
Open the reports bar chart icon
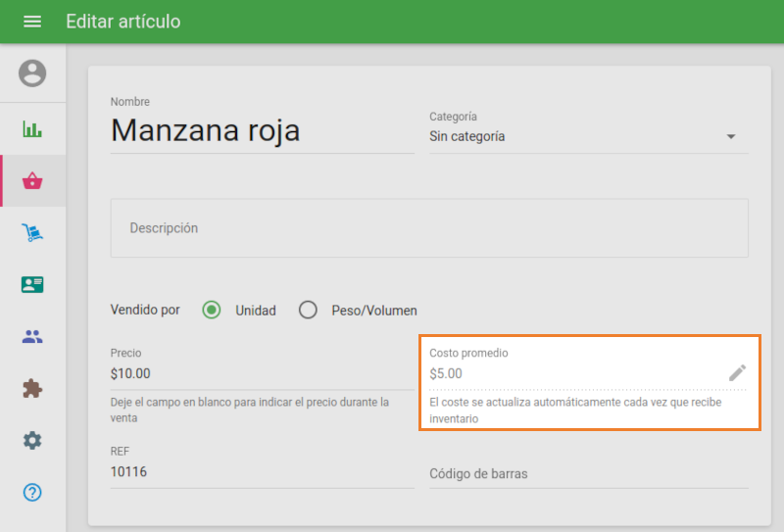(32, 129)
